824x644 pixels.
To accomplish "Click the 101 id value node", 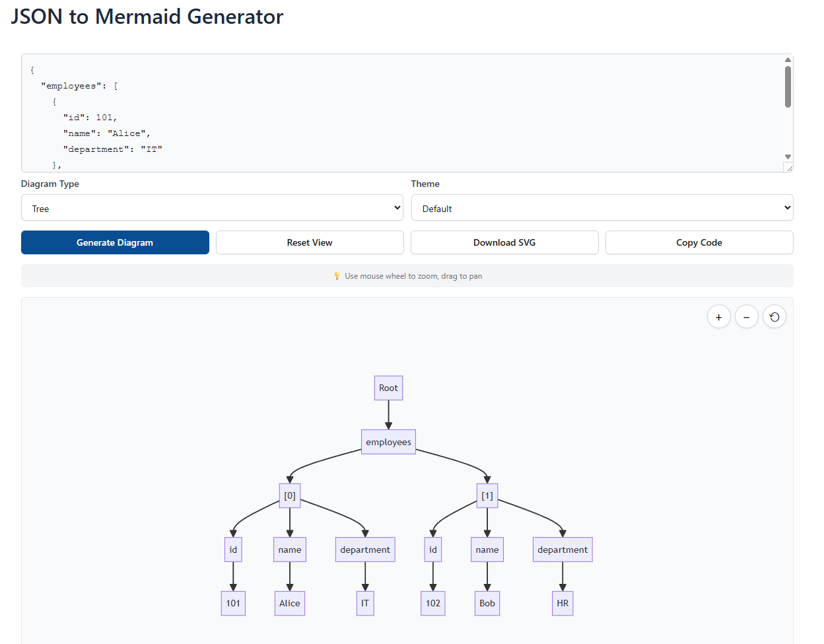I will click(232, 603).
